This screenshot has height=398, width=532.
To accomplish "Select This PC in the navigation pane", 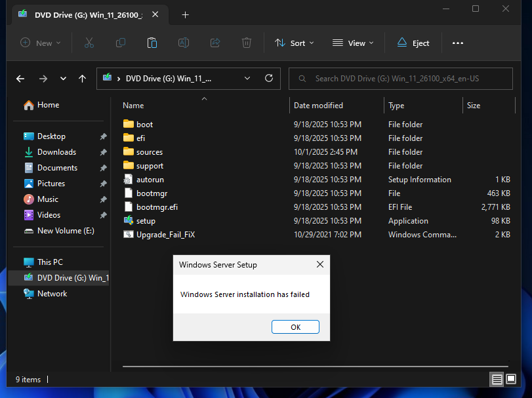I will click(x=43, y=262).
